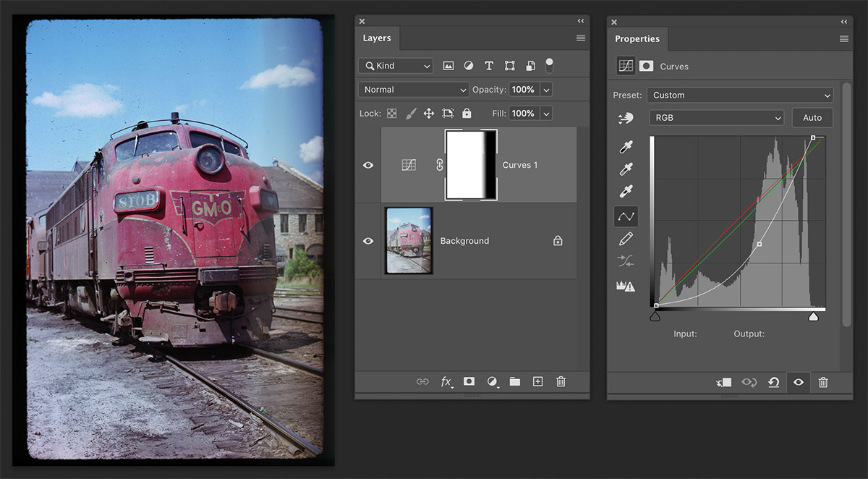Open the RGB channel dropdown
868x479 pixels.
point(716,117)
